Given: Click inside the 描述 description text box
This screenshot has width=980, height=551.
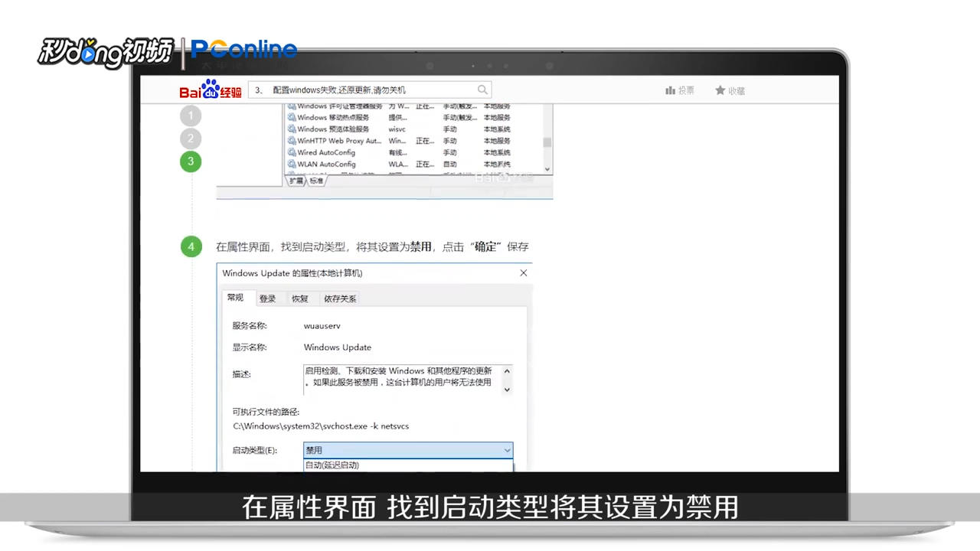Looking at the screenshot, I should click(x=402, y=380).
